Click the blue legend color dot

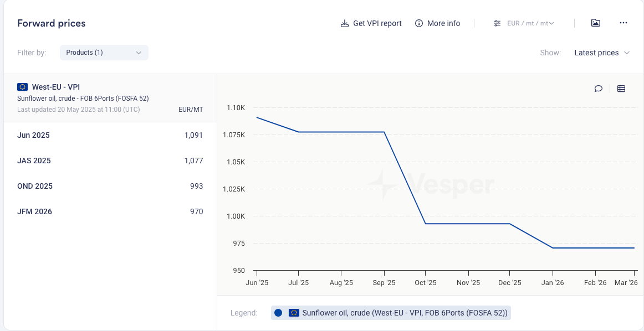click(278, 313)
